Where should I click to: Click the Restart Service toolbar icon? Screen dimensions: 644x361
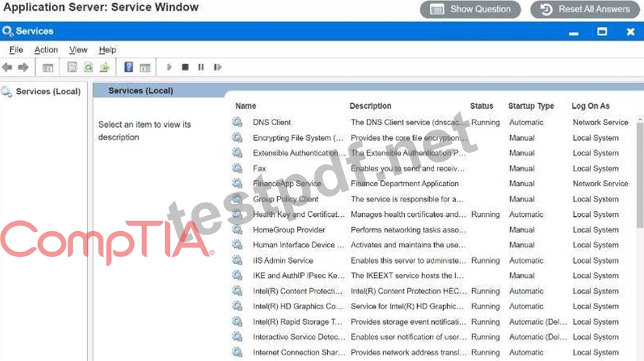tap(217, 67)
